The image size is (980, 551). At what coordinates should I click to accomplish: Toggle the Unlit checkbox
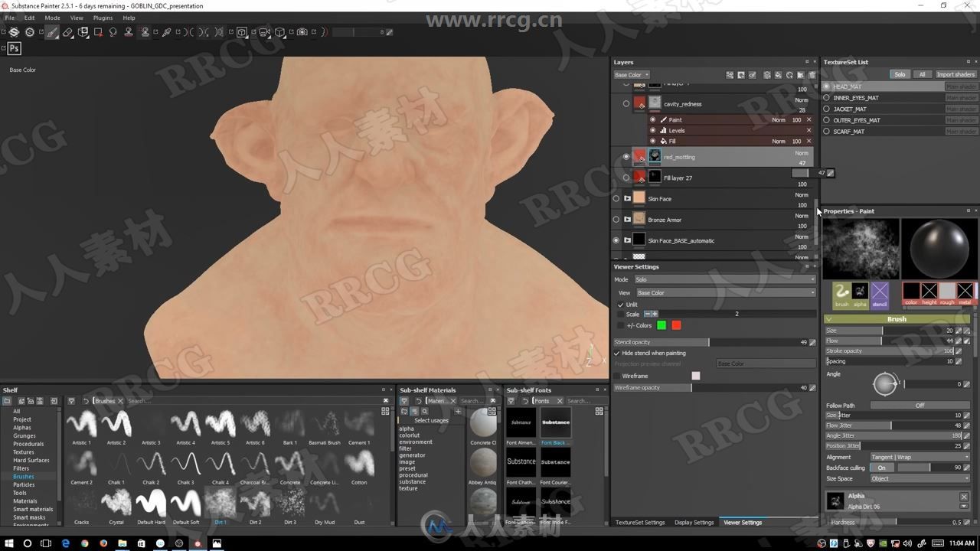[621, 305]
